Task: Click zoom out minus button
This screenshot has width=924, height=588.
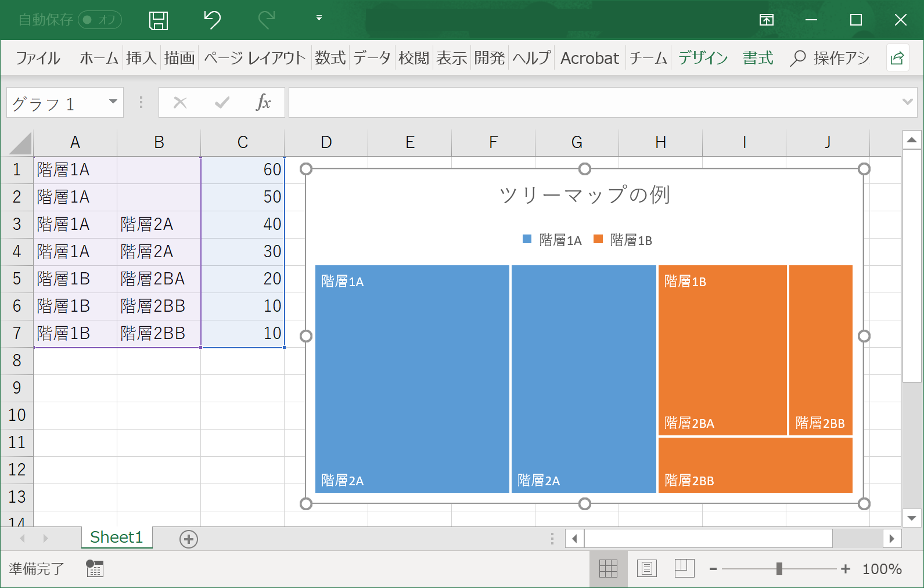Action: [x=713, y=569]
